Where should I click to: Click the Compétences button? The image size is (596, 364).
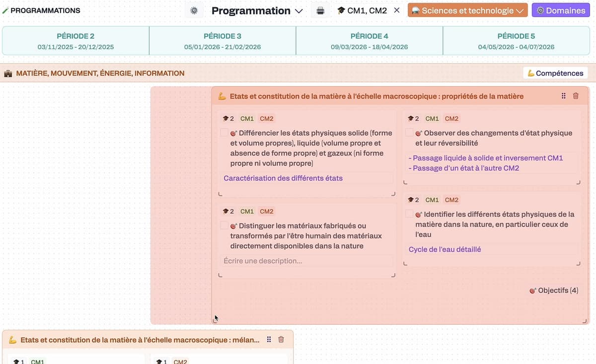pyautogui.click(x=555, y=73)
